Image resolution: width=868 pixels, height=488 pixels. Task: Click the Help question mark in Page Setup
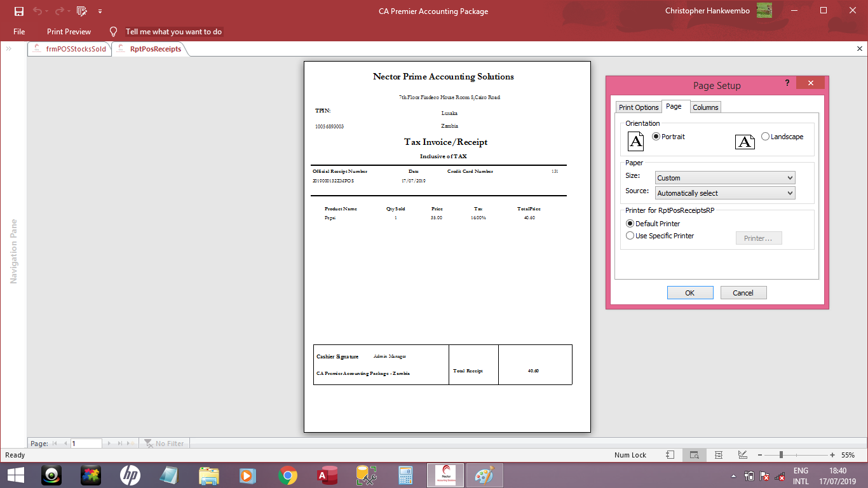click(x=787, y=83)
